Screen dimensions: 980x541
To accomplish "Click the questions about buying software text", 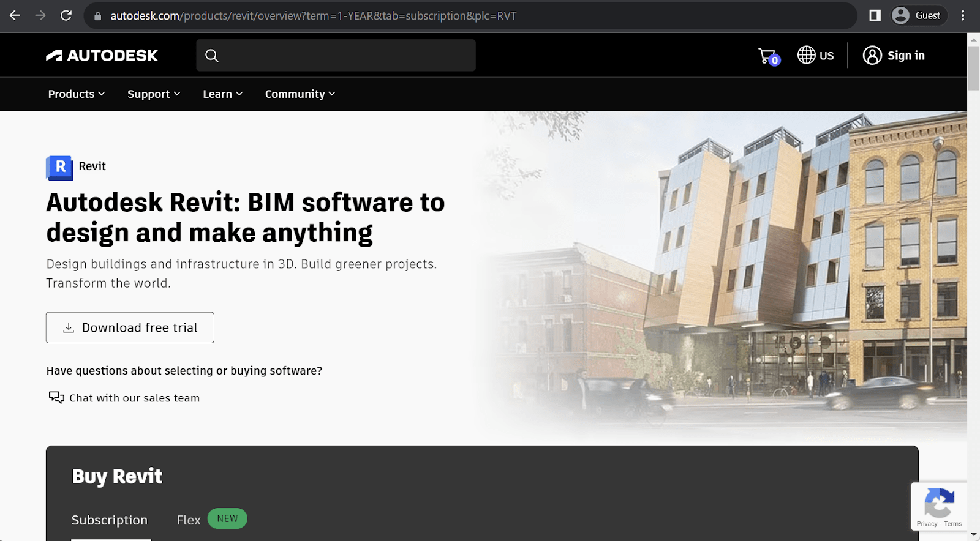I will tap(184, 371).
